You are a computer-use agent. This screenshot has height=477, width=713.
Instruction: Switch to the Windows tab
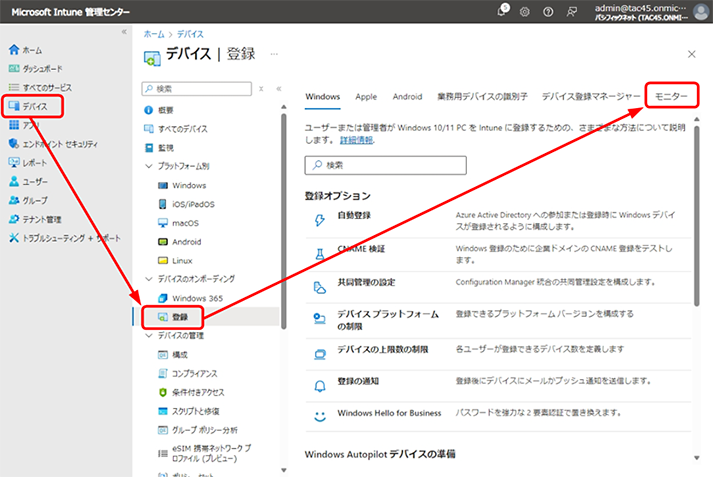(322, 96)
